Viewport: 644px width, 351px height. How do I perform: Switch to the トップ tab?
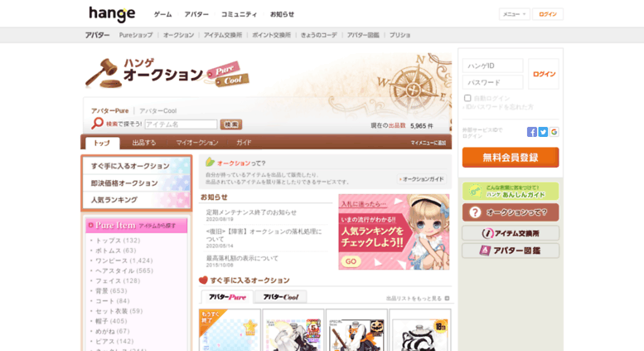click(x=102, y=143)
